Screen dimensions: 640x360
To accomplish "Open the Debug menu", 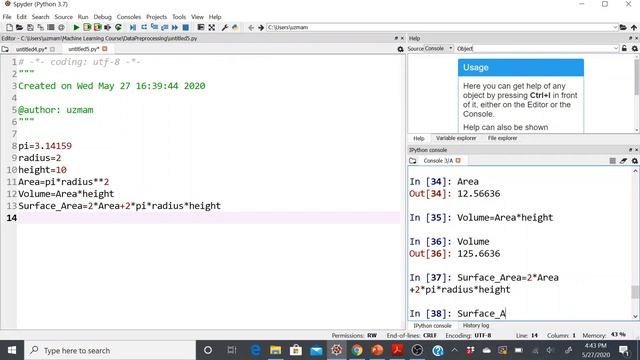I will tap(102, 17).
